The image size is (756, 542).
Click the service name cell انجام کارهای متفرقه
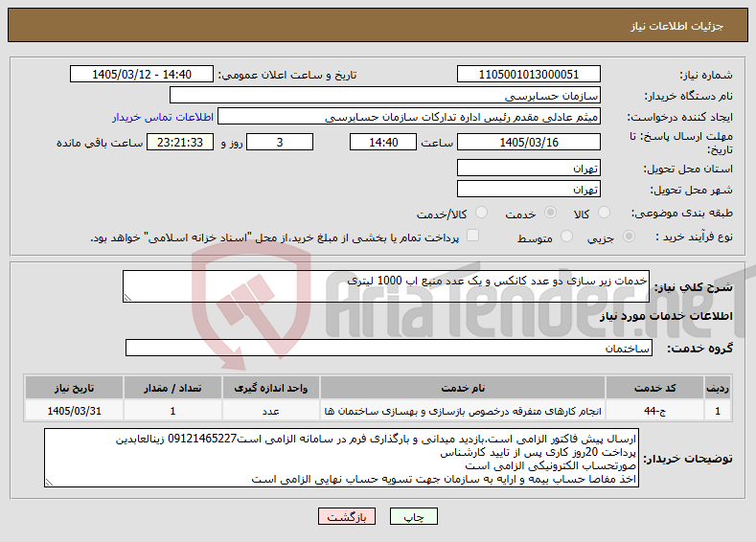coord(463,411)
